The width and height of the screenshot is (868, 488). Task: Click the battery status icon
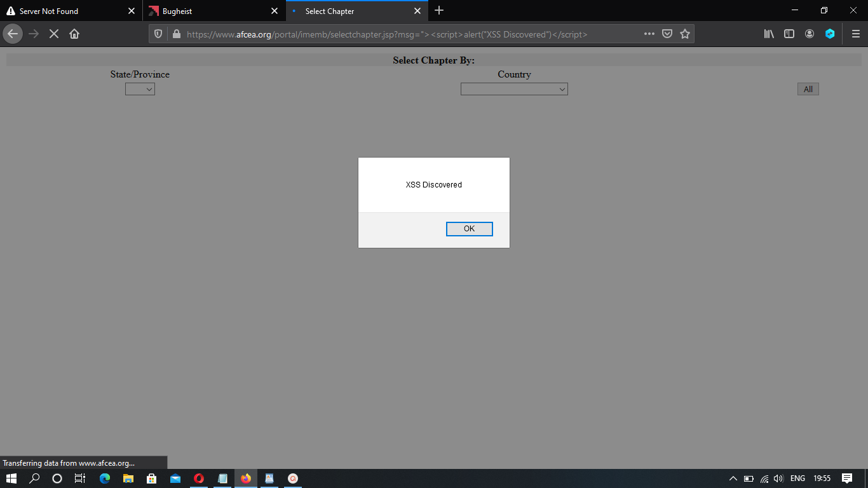[x=749, y=478]
